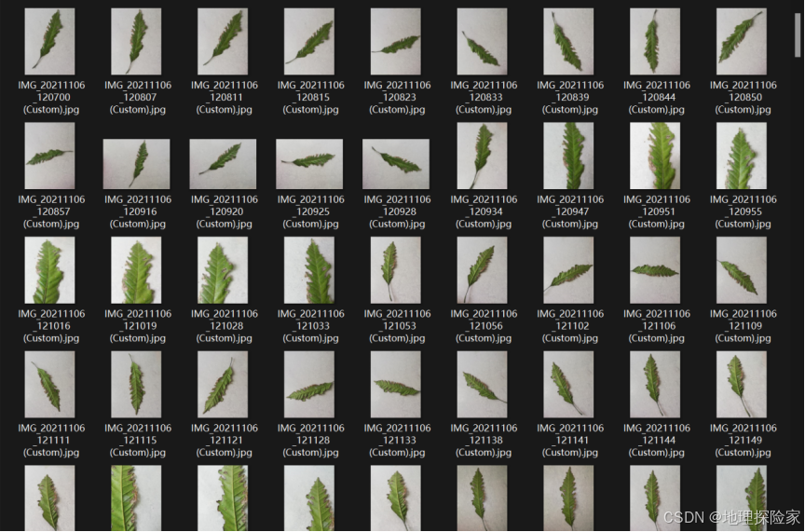The width and height of the screenshot is (805, 532).
Task: Select thumbnail of IMG_20211106_120807 leaf image
Action: 136,42
